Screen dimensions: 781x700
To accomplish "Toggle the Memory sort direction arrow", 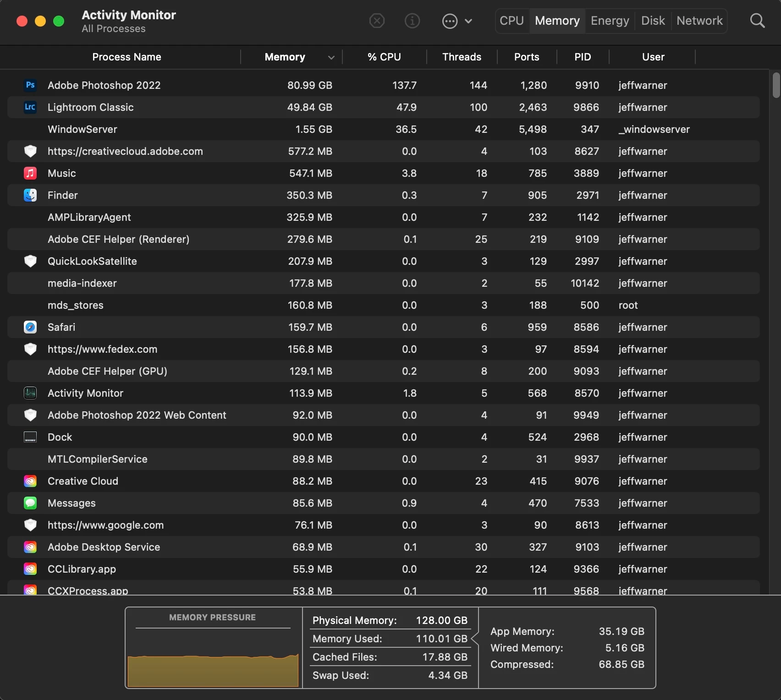I will 331,57.
